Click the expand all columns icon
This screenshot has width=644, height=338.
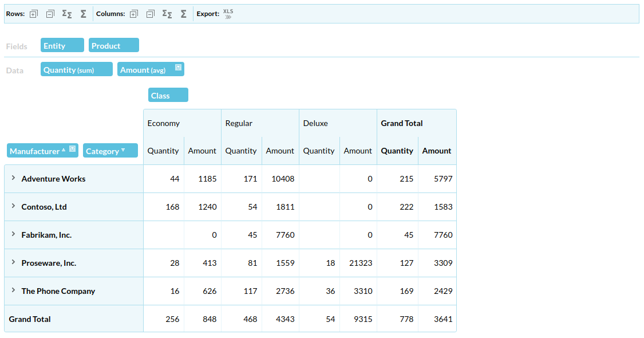tap(133, 14)
